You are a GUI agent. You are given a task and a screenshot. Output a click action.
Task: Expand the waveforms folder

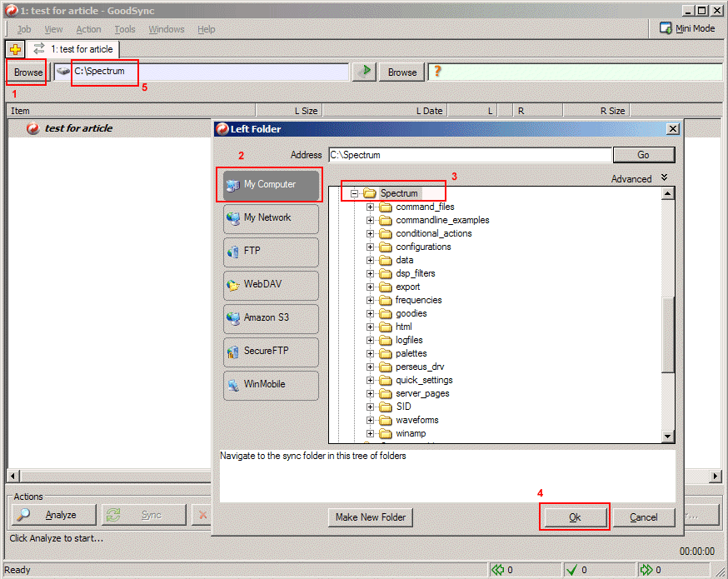[370, 420]
